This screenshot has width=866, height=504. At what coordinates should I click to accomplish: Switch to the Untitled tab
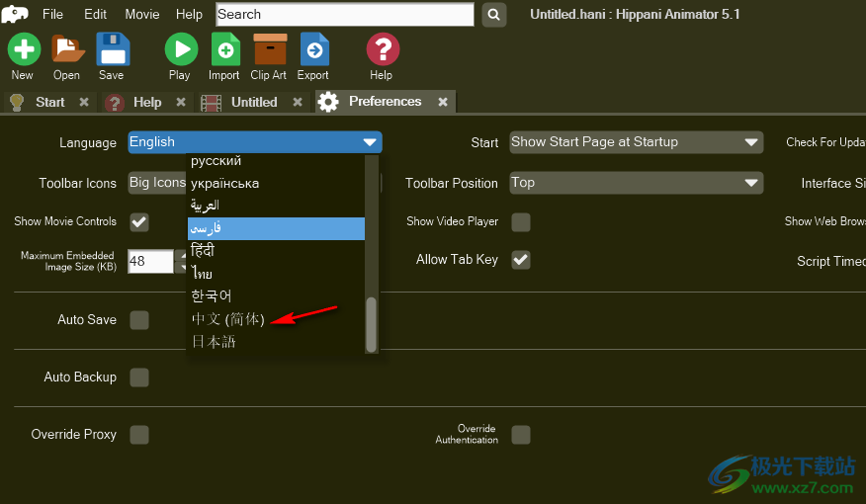254,102
